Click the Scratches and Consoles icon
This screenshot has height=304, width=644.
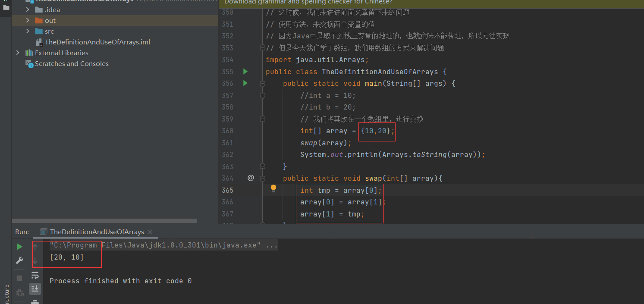29,64
